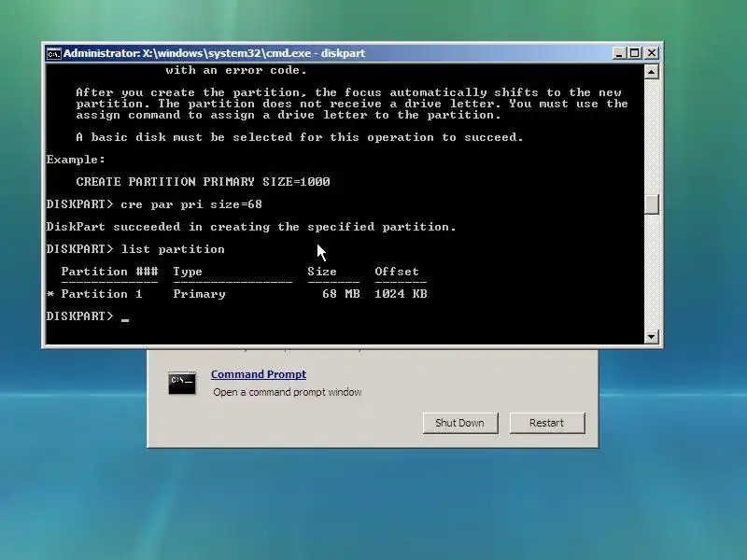747x560 pixels.
Task: Click the 'cre par pri size=68' command text
Action: (191, 204)
